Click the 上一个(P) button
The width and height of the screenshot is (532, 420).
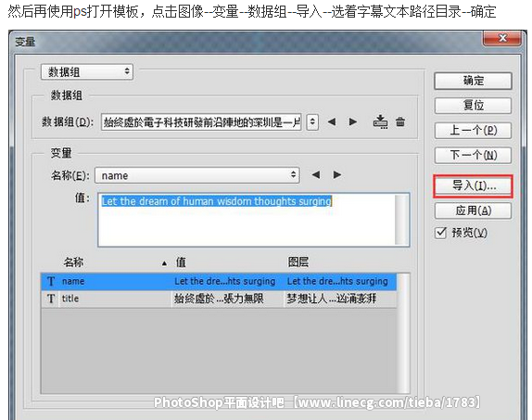[473, 131]
